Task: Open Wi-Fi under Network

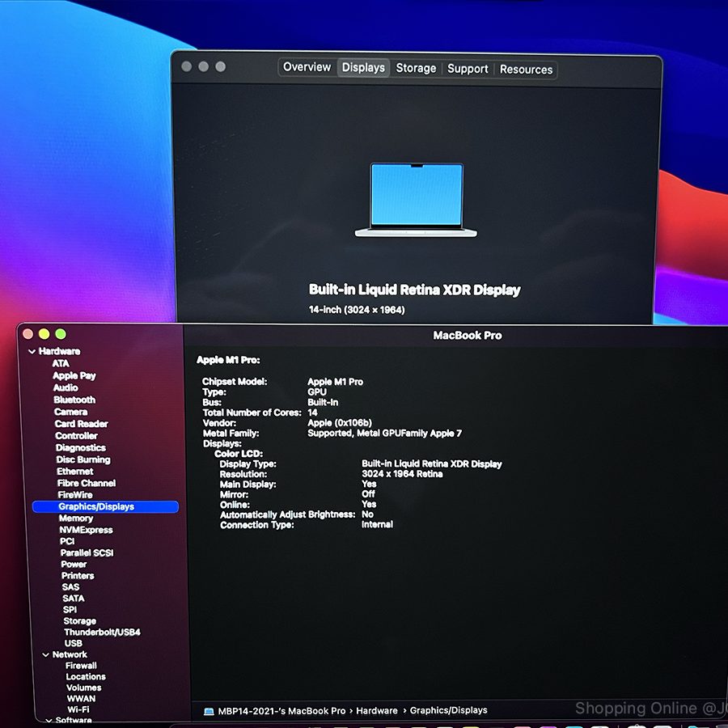Action: [78, 710]
